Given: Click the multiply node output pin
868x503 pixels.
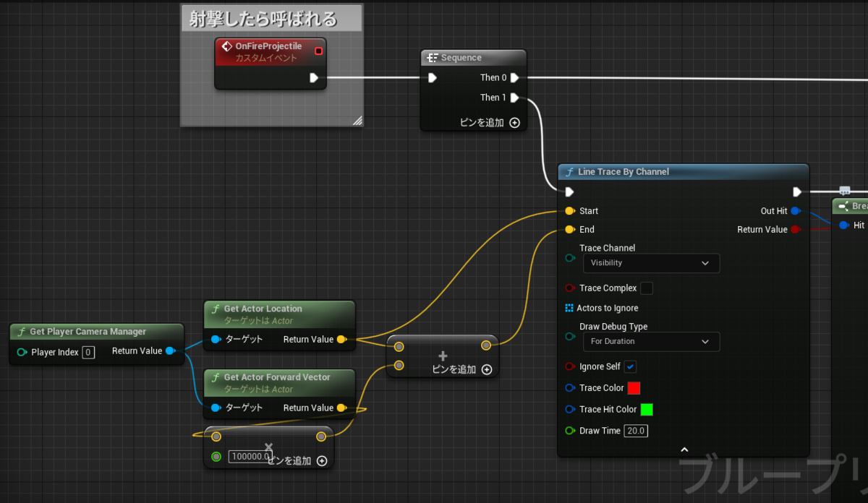Looking at the screenshot, I should tap(321, 437).
